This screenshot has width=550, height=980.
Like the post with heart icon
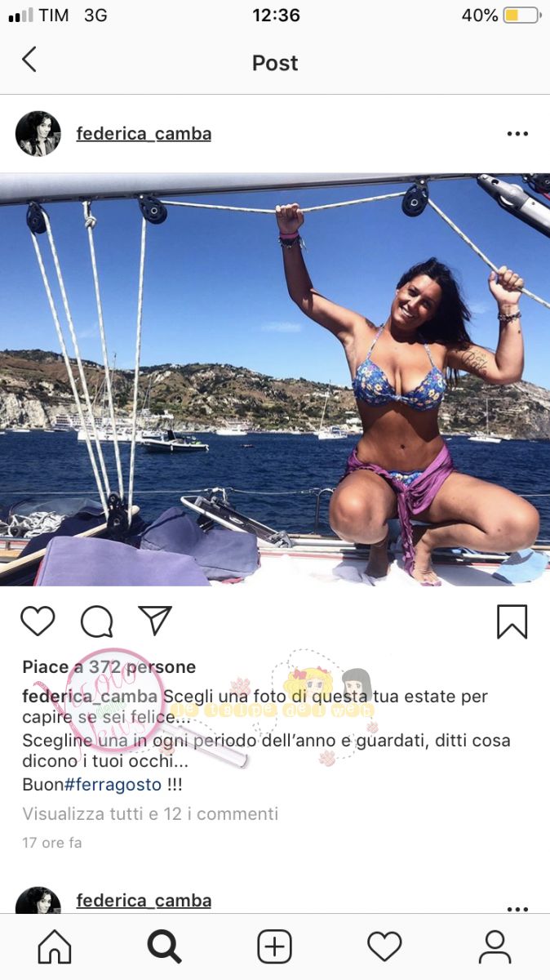pos(38,621)
